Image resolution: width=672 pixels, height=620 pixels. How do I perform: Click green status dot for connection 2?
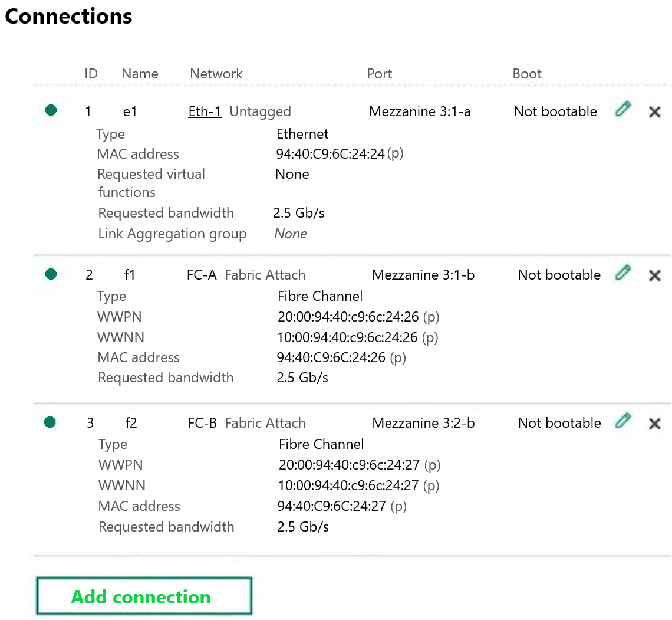coord(51,274)
